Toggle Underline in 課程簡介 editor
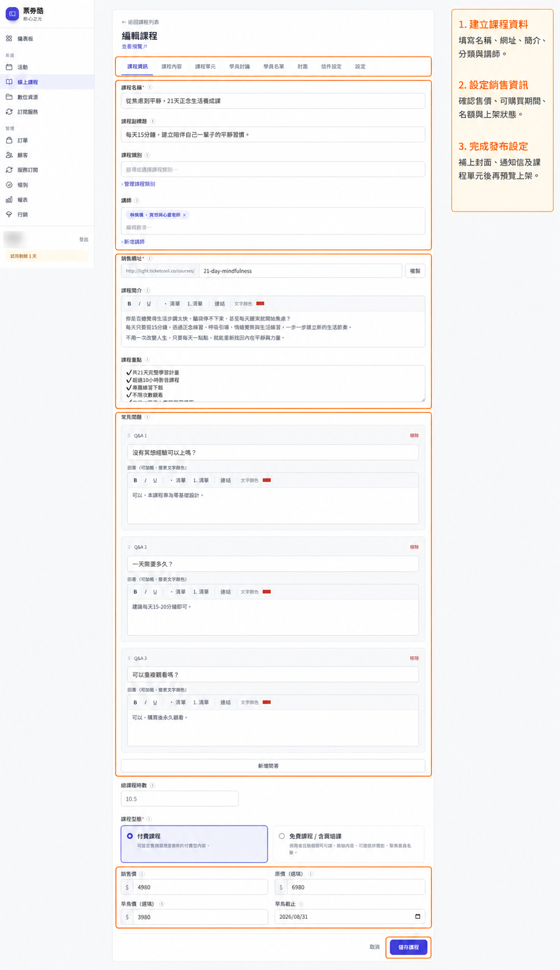This screenshot has width=560, height=970. pos(149,304)
